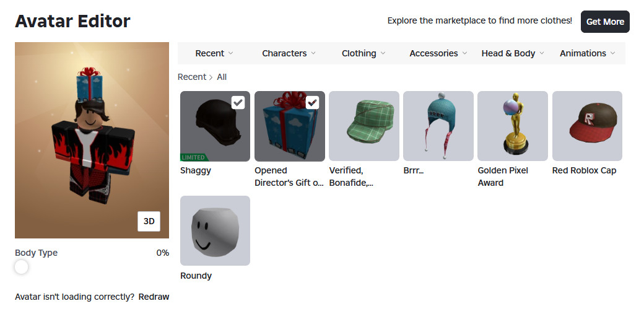Click the Body Type 0% value
Image resolution: width=644 pixels, height=314 pixels.
pos(163,253)
